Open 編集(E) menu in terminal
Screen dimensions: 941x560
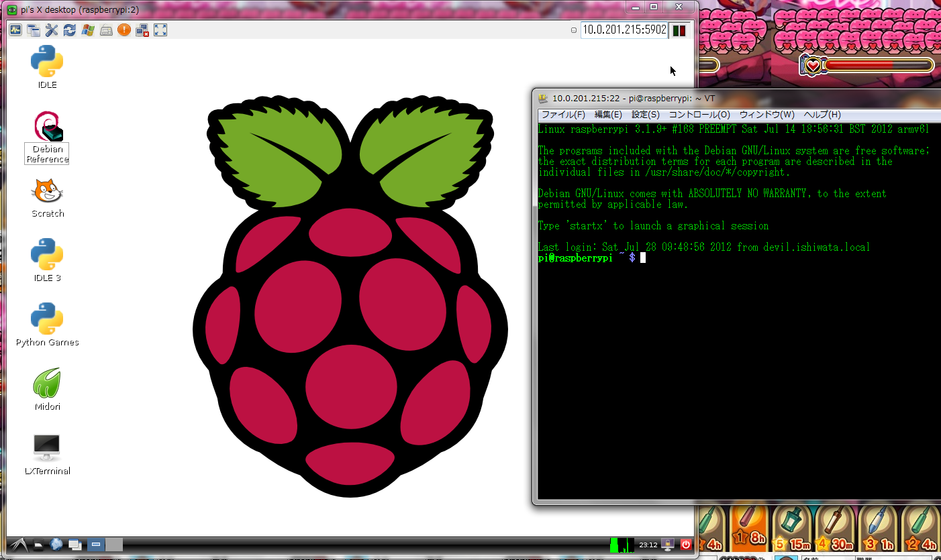tap(608, 115)
